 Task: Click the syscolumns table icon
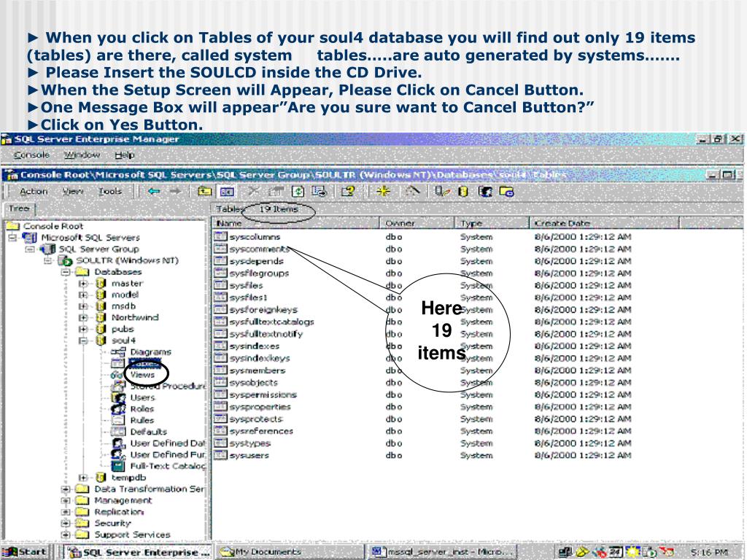click(x=220, y=237)
